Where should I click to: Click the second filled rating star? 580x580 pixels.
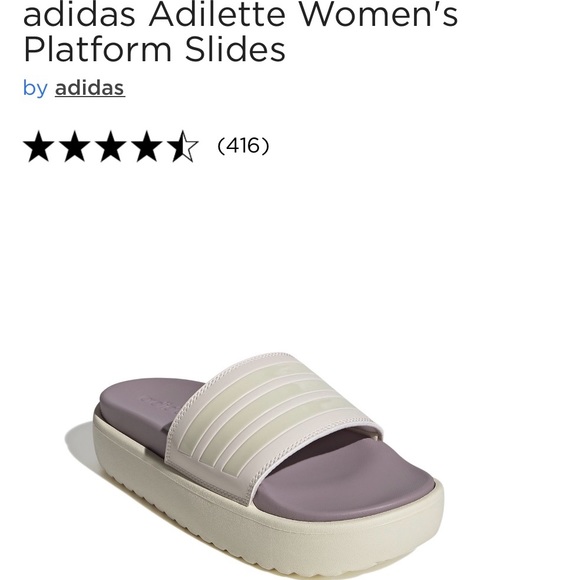(x=75, y=146)
